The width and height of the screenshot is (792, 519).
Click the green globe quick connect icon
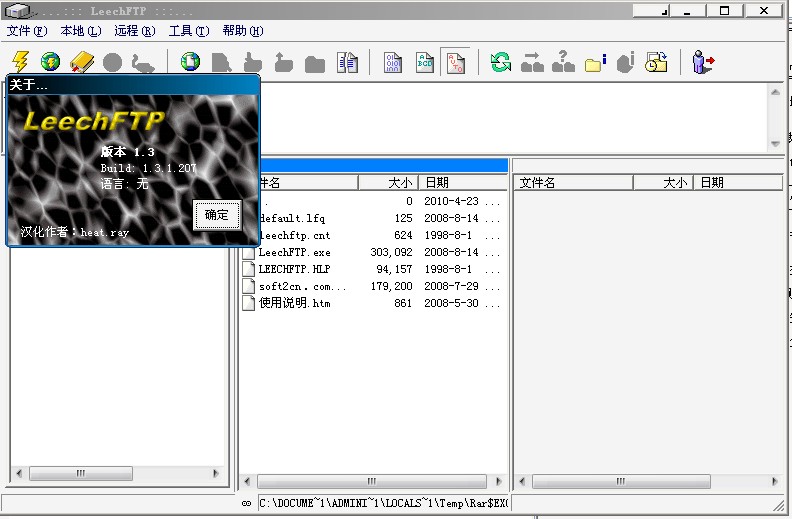[x=50, y=62]
